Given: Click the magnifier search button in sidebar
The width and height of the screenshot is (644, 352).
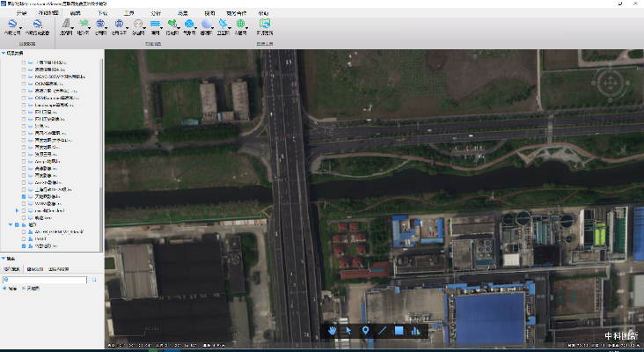Looking at the screenshot, I should tap(94, 280).
